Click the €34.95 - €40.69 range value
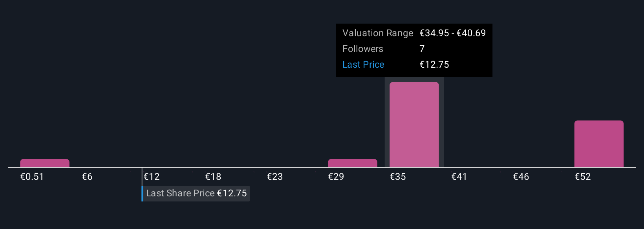 click(453, 33)
